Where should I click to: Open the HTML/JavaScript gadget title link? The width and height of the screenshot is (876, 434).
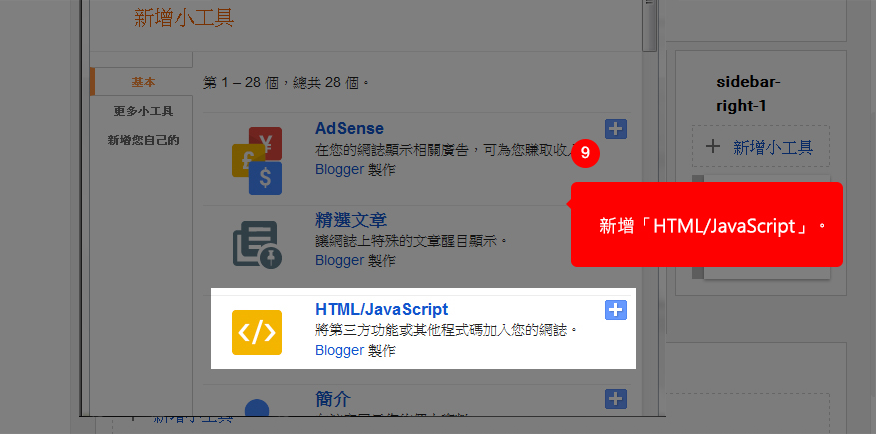tap(382, 309)
